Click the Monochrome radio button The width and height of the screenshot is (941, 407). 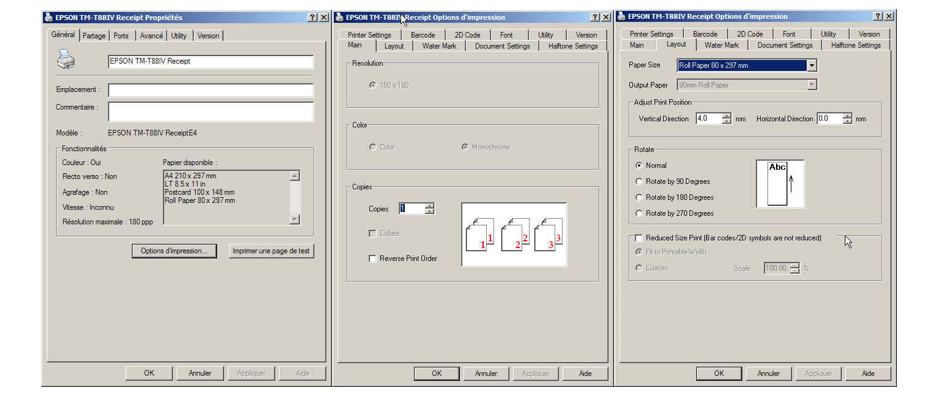465,147
